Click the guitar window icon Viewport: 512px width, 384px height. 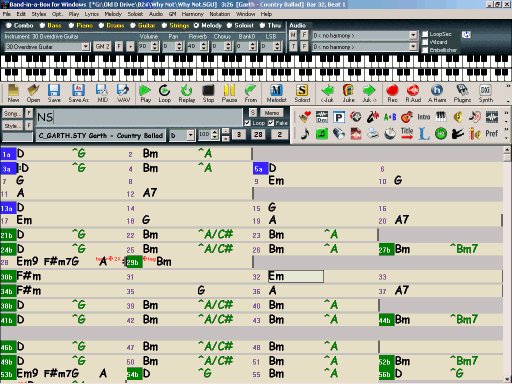tap(407, 117)
